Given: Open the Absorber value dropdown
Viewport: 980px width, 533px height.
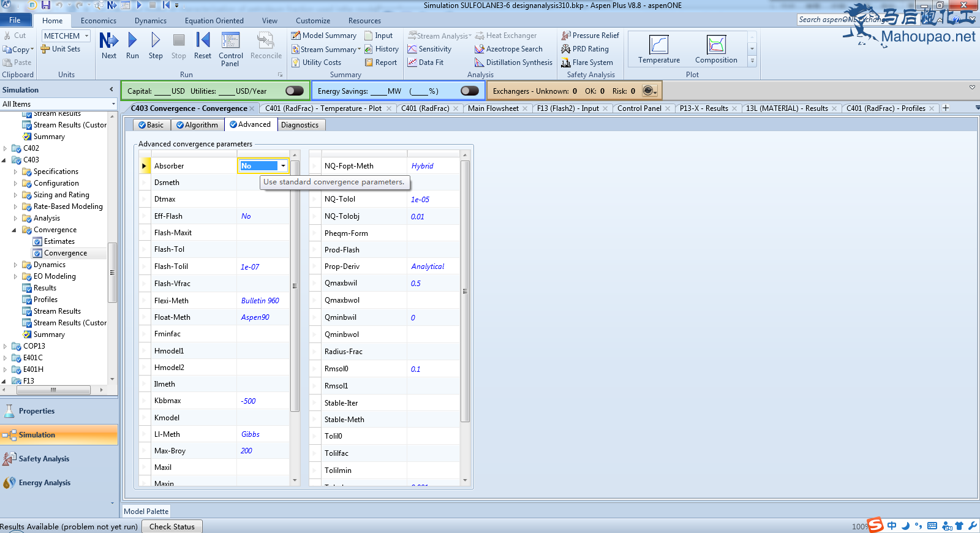Looking at the screenshot, I should 283,165.
